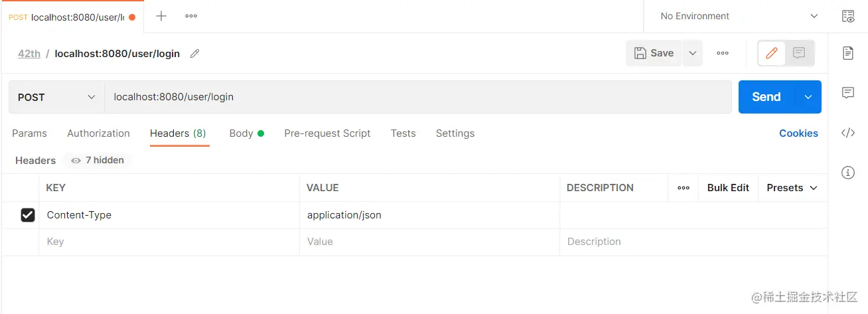Open the comments icon in right sidebar

(848, 93)
